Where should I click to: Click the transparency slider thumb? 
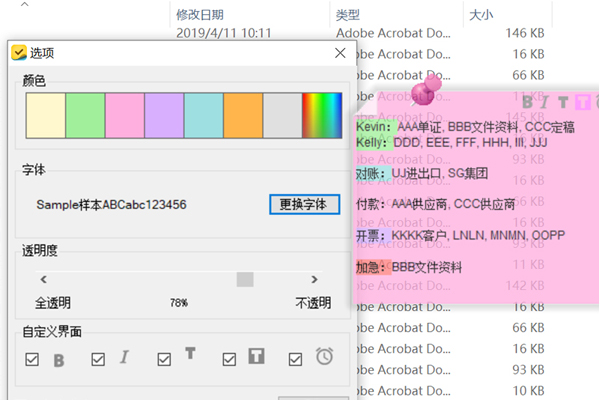coord(245,279)
